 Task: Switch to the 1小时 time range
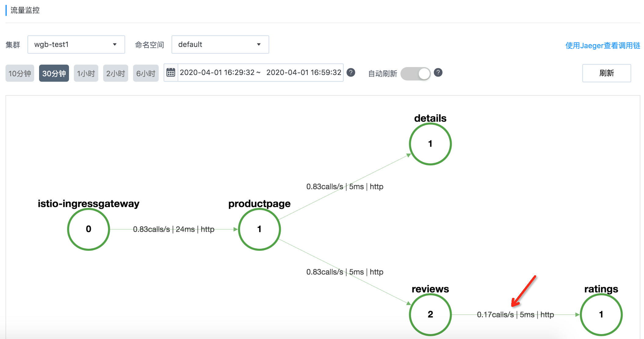point(86,73)
